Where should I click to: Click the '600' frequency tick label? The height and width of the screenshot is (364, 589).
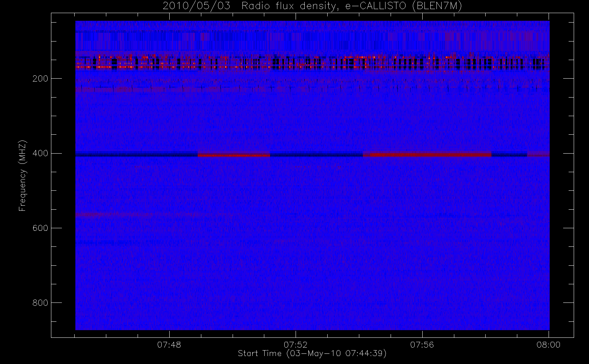[x=40, y=228]
